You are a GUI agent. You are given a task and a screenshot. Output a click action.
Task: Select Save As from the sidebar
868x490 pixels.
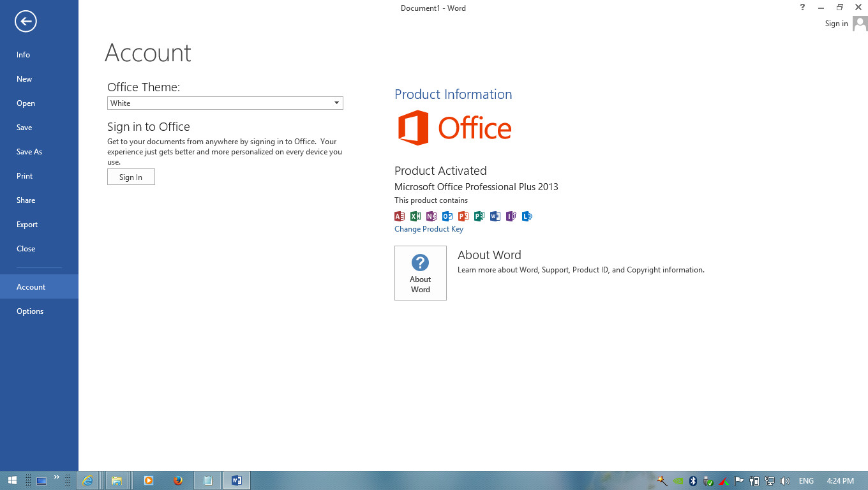point(29,151)
